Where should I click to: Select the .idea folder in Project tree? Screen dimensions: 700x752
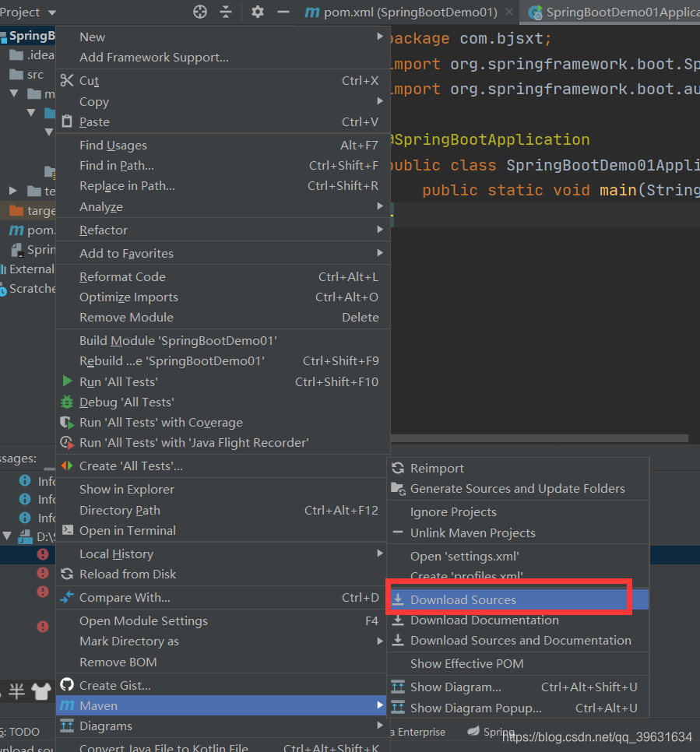[x=32, y=55]
